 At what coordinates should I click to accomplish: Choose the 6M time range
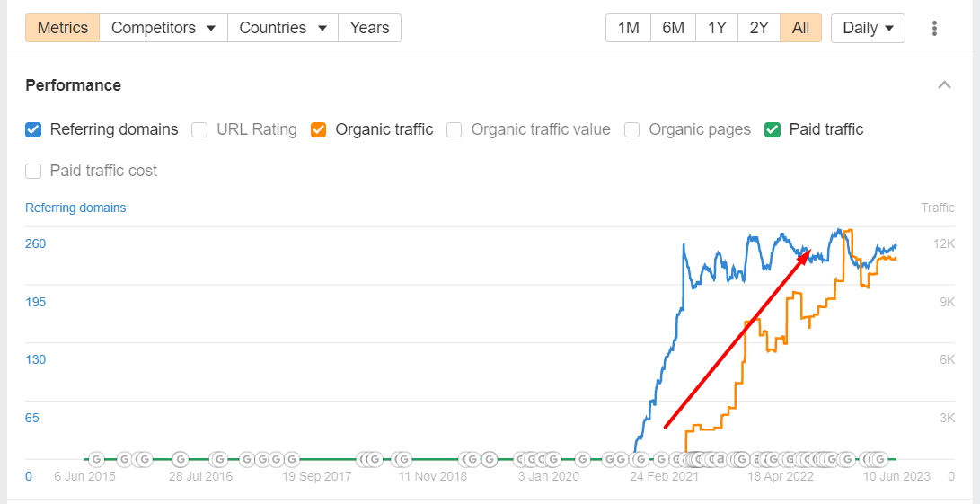[673, 28]
